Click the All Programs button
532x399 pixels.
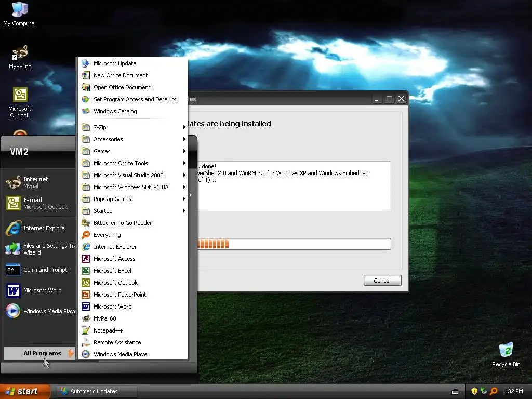tap(39, 353)
